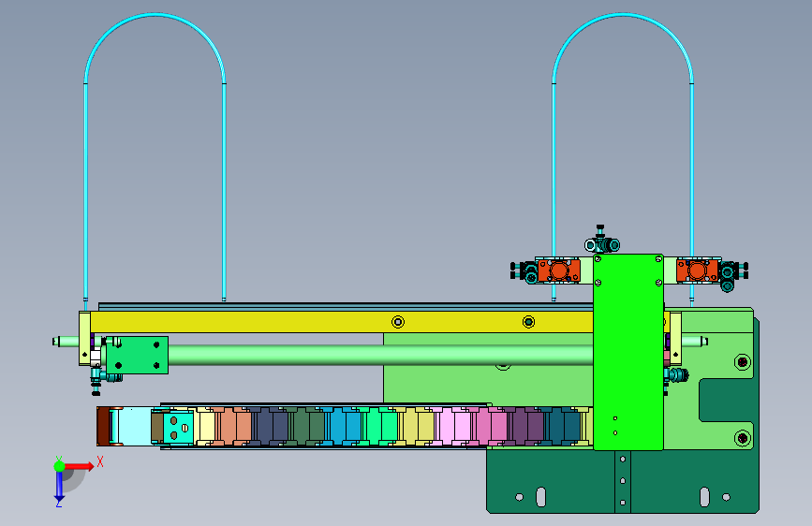Click the Z axis label
The height and width of the screenshot is (526, 812).
[x=59, y=503]
